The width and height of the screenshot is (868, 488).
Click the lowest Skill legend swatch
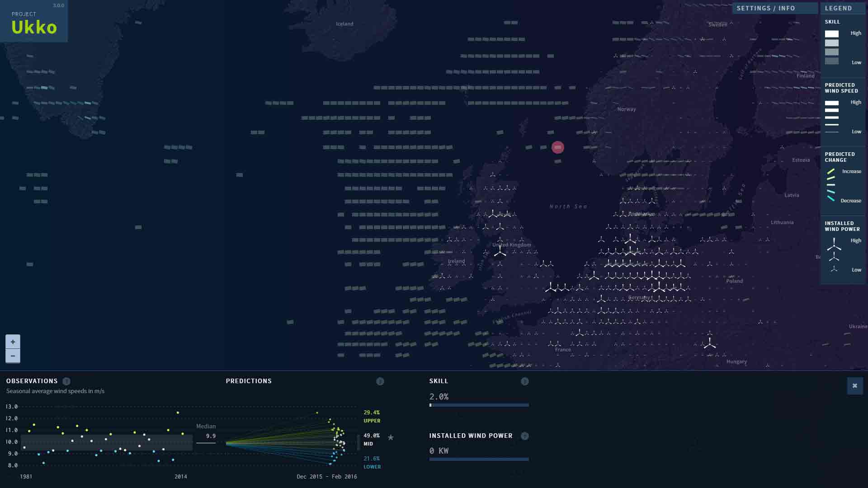[x=832, y=61]
